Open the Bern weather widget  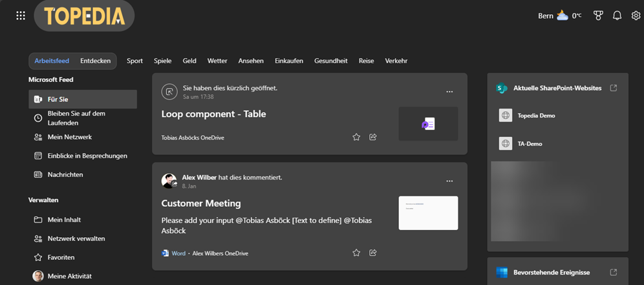pos(560,16)
